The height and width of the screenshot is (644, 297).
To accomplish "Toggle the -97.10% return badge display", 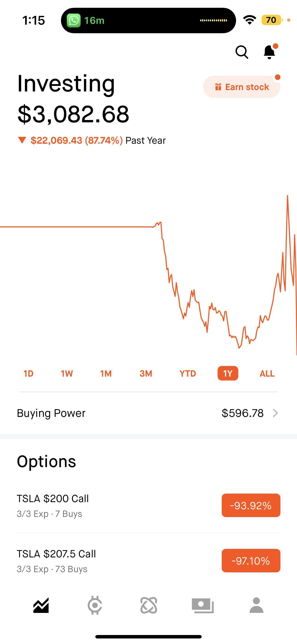I will (x=251, y=560).
